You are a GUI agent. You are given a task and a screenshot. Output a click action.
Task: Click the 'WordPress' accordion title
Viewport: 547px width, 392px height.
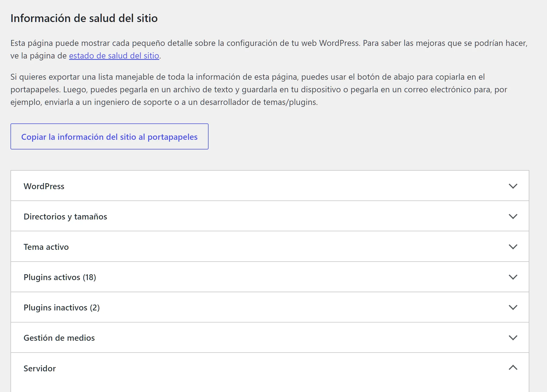[x=44, y=186]
